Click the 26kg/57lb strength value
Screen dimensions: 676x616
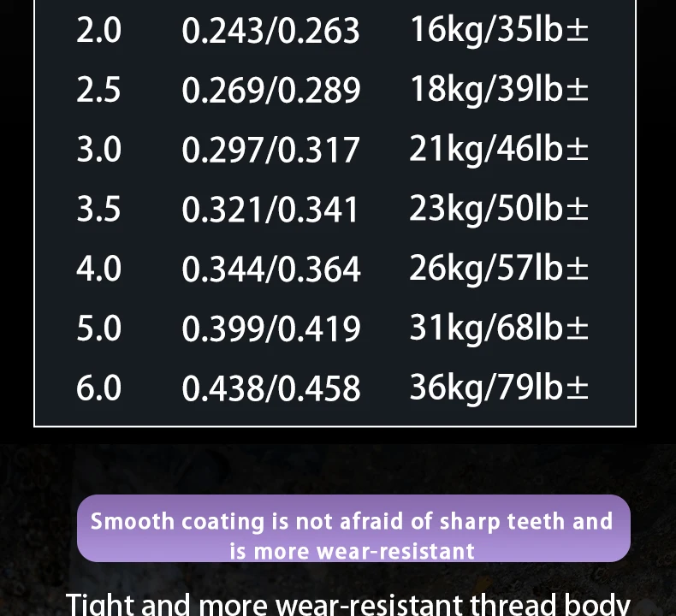click(499, 269)
